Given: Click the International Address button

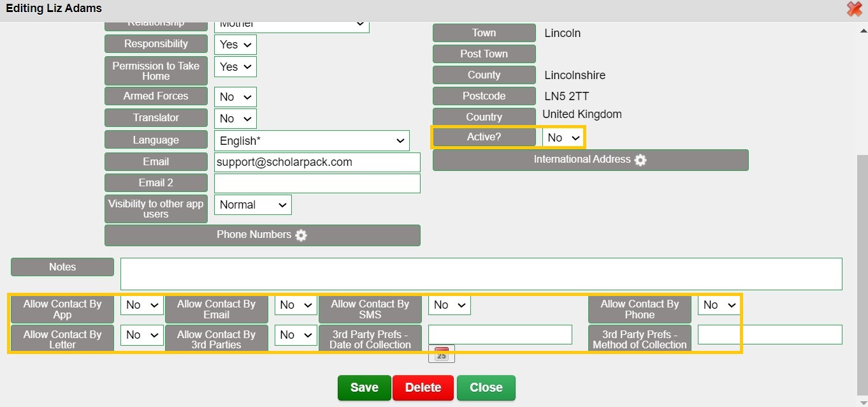Looking at the screenshot, I should click(591, 160).
